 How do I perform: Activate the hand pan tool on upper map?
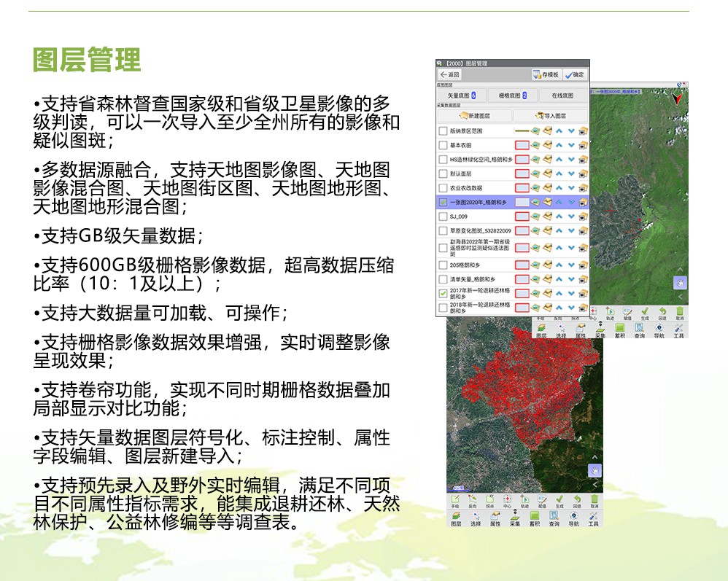click(x=680, y=283)
